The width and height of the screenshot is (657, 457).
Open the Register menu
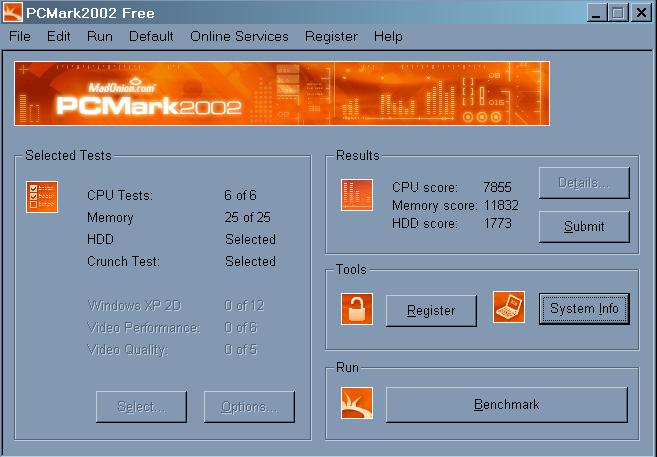331,36
